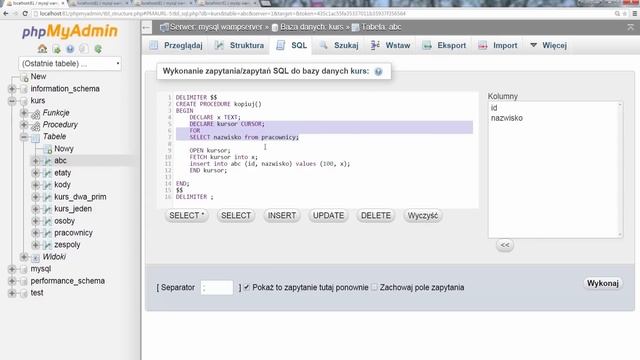640x360 pixels.
Task: Click the Serwer breadcrumb server icon
Action: (x=164, y=27)
